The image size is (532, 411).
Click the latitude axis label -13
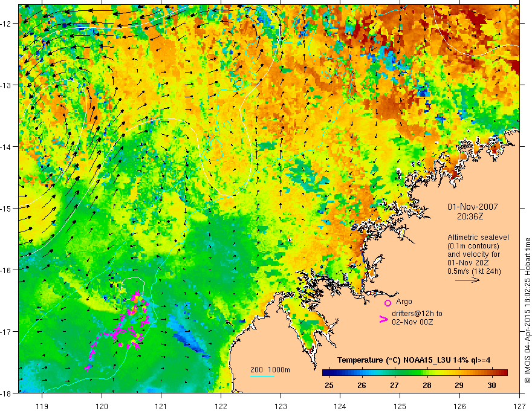tap(6, 85)
